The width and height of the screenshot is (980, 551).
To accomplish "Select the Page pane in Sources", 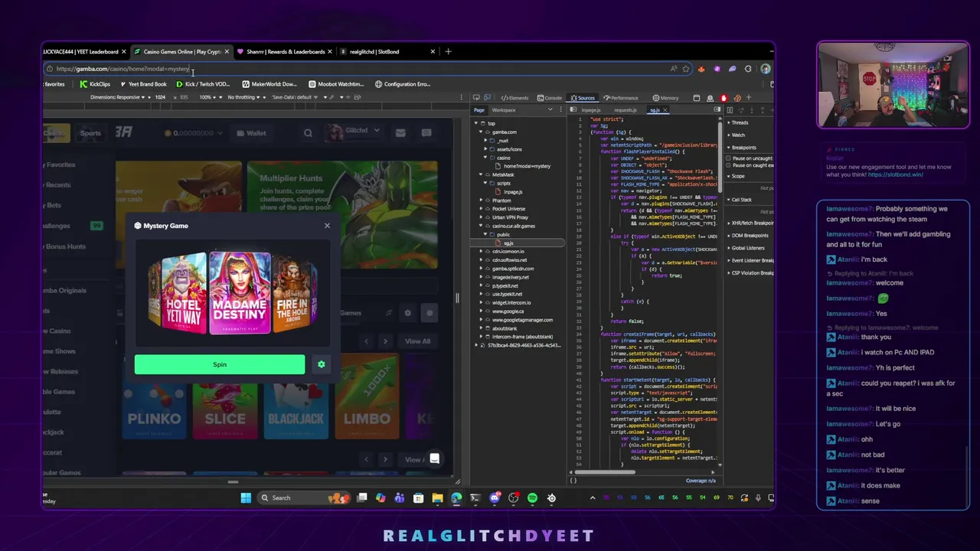I will pyautogui.click(x=479, y=110).
